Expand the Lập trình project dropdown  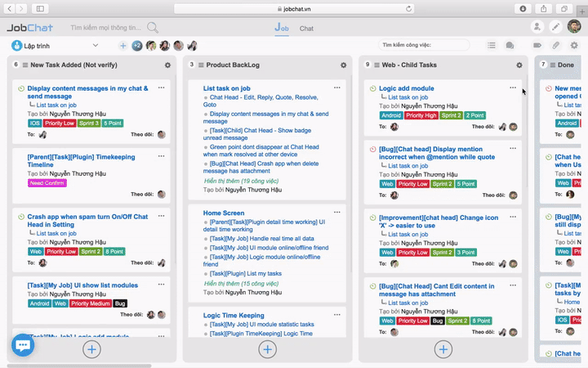(96, 46)
